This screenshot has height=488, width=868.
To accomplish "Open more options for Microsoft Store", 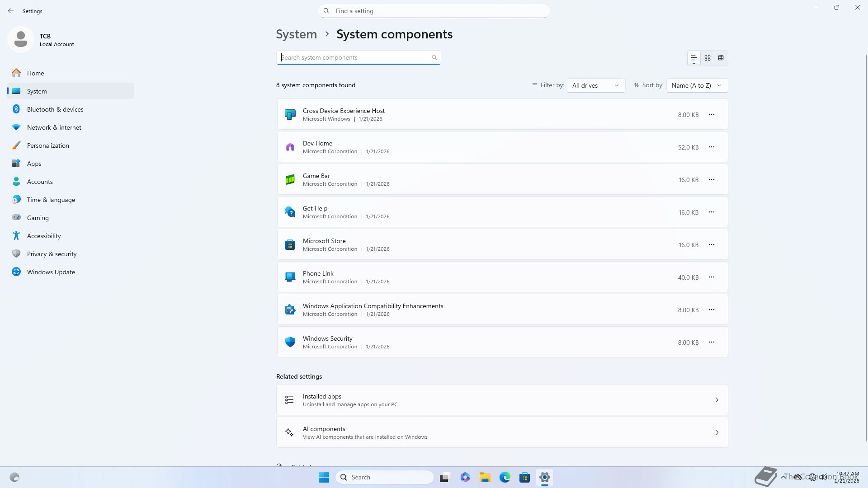I will (712, 244).
